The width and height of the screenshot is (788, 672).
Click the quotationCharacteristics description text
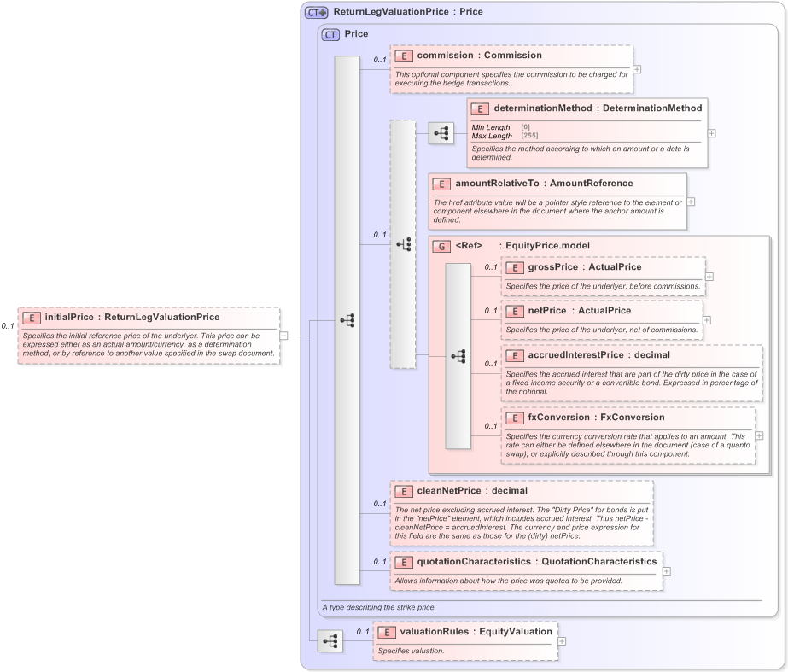pyautogui.click(x=508, y=581)
